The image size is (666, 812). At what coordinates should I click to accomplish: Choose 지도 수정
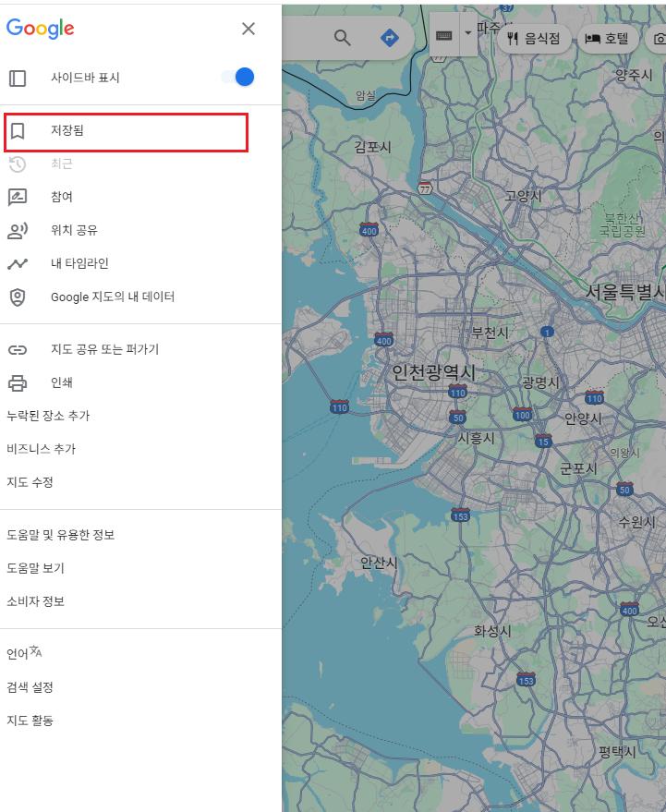[30, 482]
